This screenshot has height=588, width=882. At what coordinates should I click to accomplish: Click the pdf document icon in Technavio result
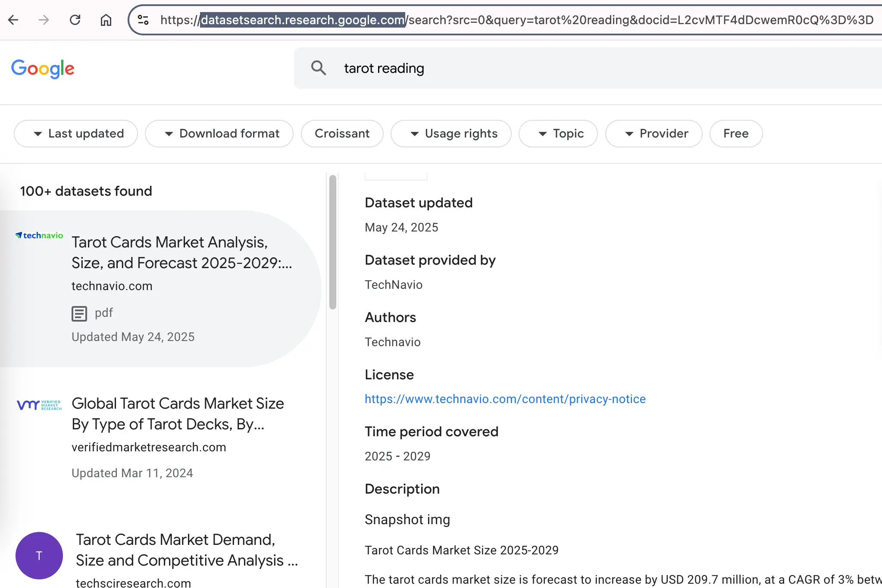(79, 313)
